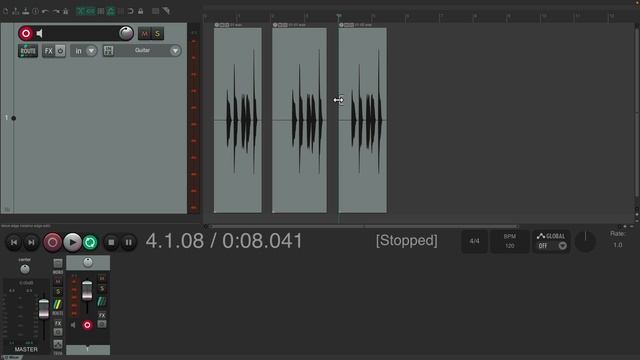Screen dimensions: 640x360
Task: Undo last action toolbar icon
Action: point(45,11)
